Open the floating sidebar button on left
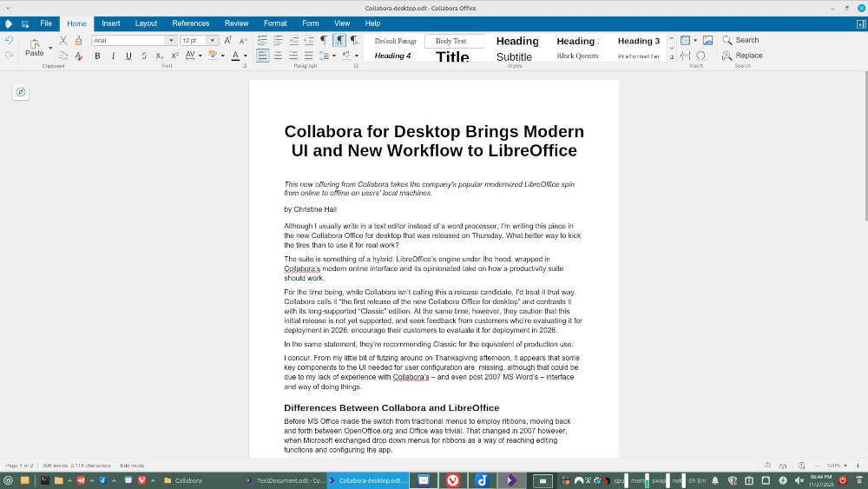 [21, 92]
